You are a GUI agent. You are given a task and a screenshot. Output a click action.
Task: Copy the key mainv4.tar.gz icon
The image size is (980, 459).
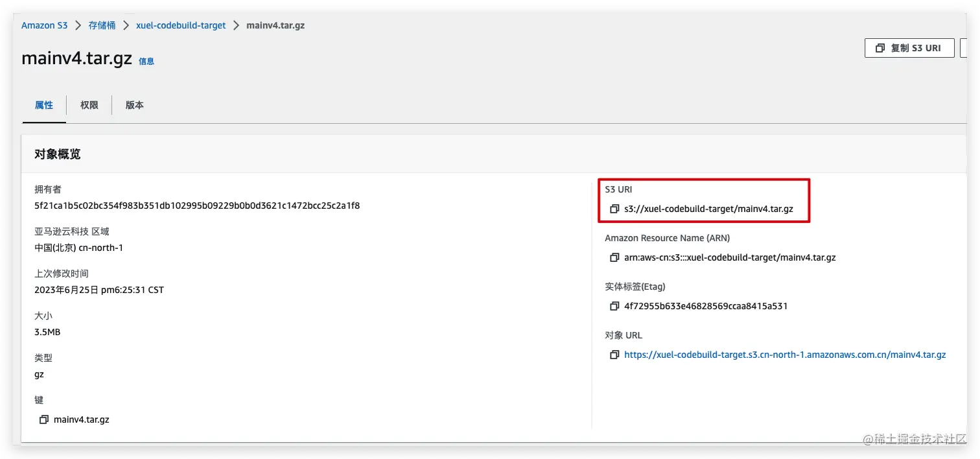point(44,419)
